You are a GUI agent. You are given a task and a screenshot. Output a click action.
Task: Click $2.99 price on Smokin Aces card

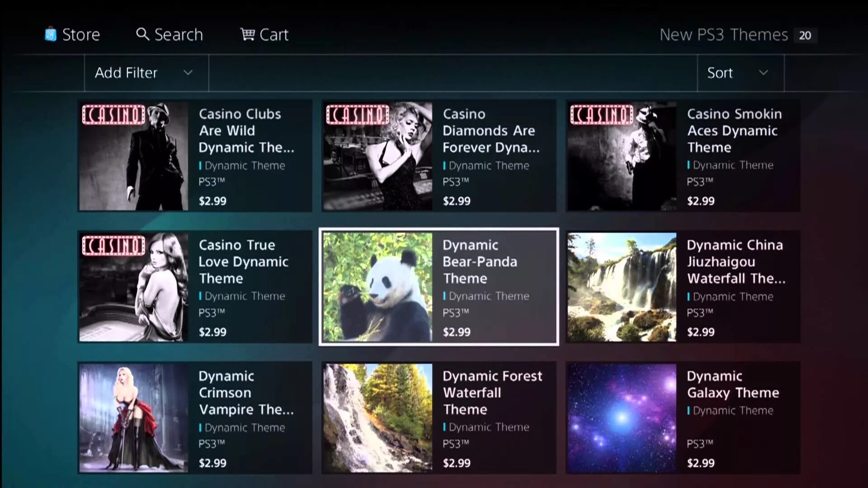pos(701,201)
